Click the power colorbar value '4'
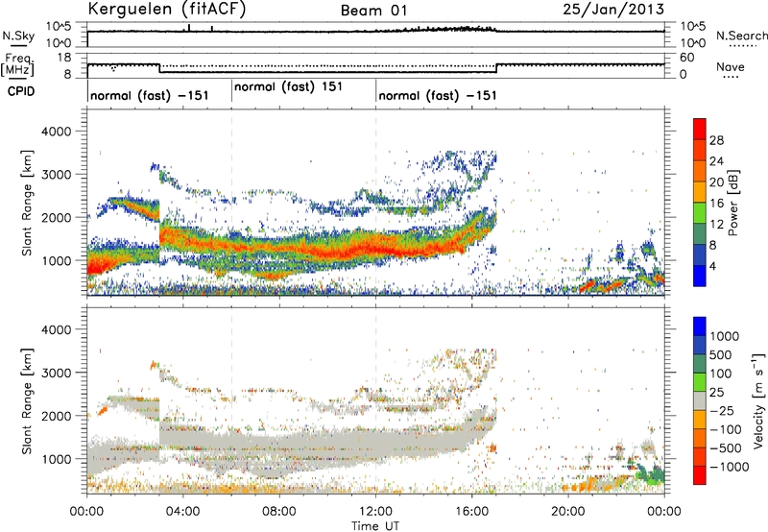Image resolution: width=768 pixels, height=532 pixels. (x=712, y=266)
